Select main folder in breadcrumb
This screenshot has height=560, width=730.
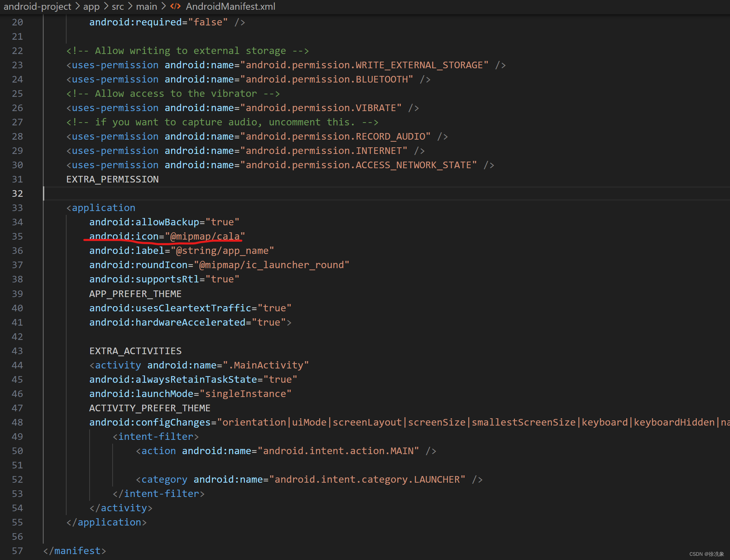[146, 6]
